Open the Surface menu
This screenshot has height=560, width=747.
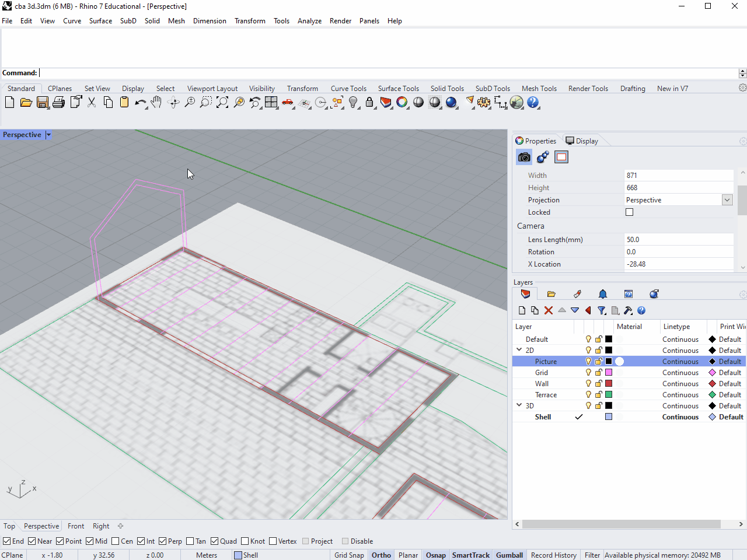[x=100, y=21]
